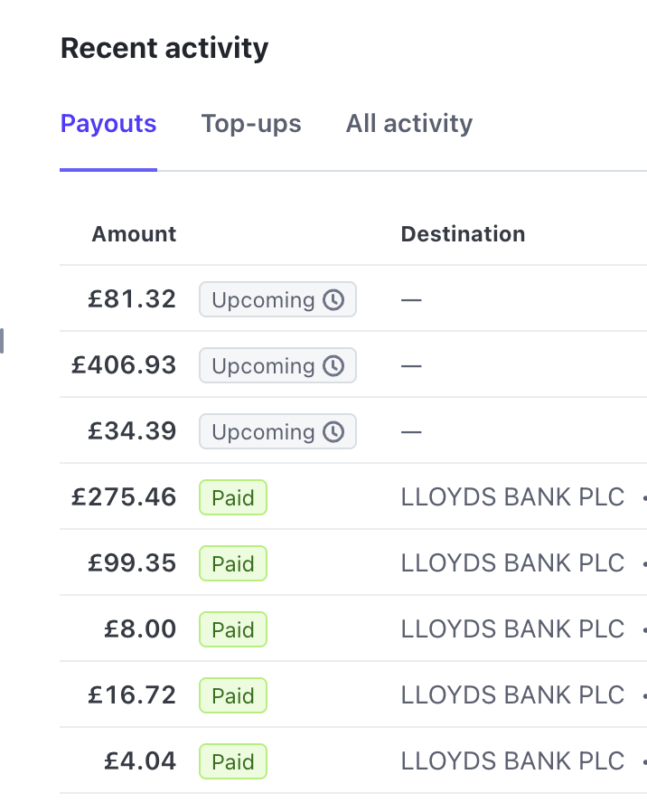Image resolution: width=647 pixels, height=812 pixels.
Task: Click clock icon on £81.32 Upcoming badge
Action: [334, 300]
